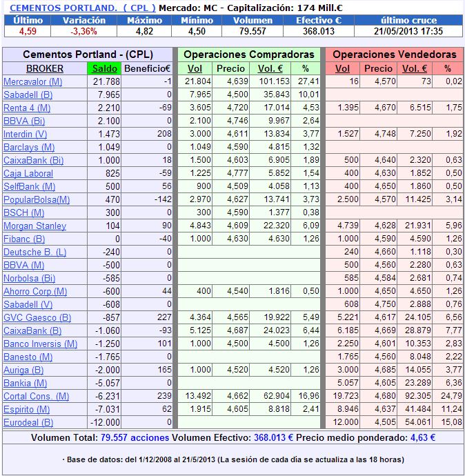
Task: Open the Renta 4 (M) broker link
Action: click(x=27, y=108)
